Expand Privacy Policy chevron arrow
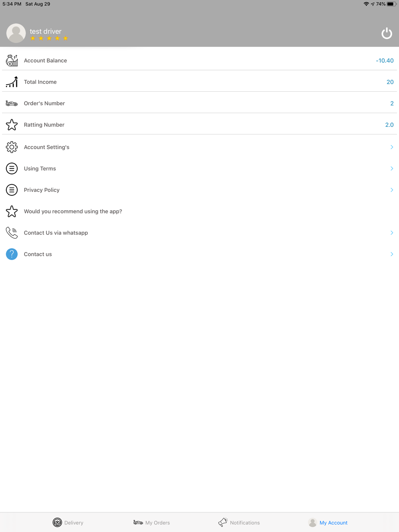Screen dimensions: 399x532 point(392,190)
